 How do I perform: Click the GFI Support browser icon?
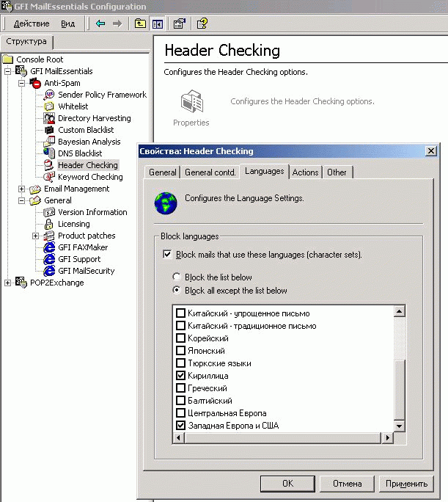[x=49, y=259]
